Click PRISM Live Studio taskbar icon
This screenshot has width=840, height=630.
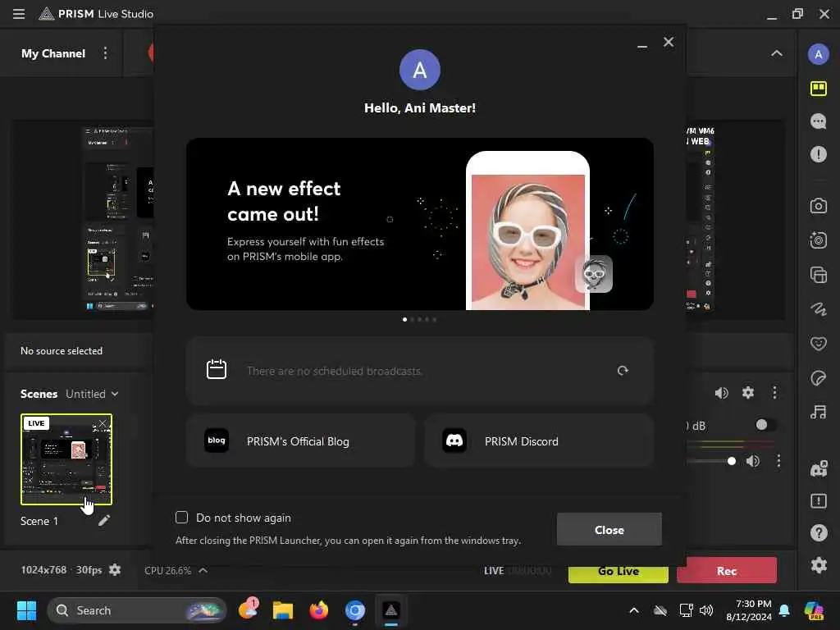tap(391, 610)
